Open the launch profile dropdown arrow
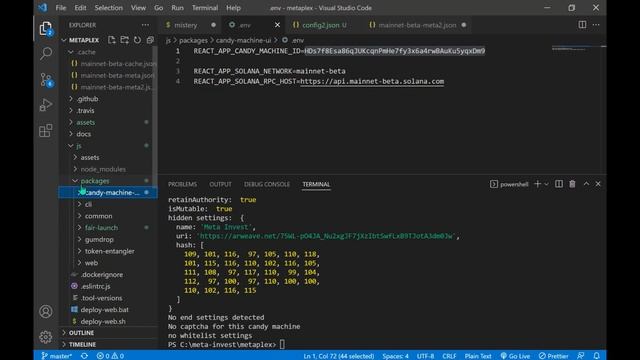640x360 pixels. tap(547, 184)
